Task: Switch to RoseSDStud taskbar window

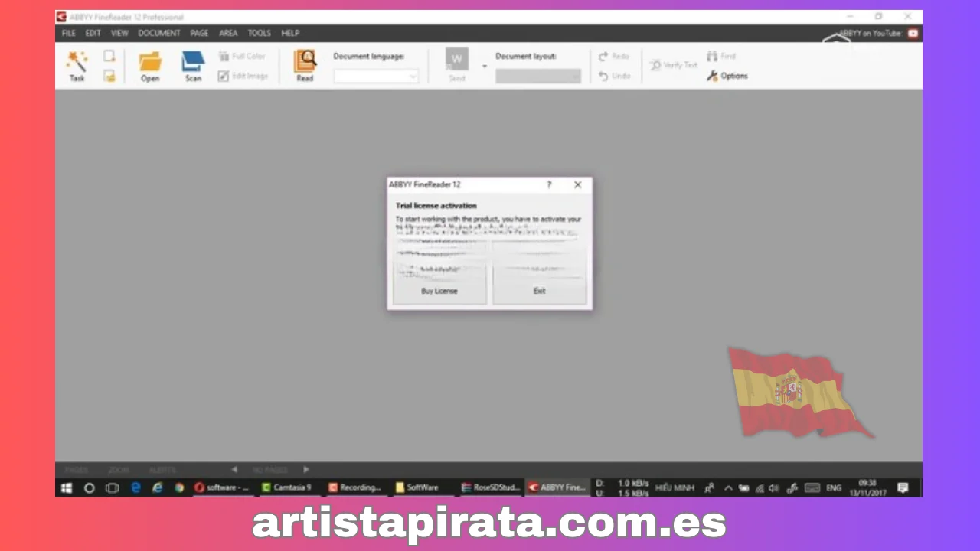Action: pyautogui.click(x=489, y=487)
